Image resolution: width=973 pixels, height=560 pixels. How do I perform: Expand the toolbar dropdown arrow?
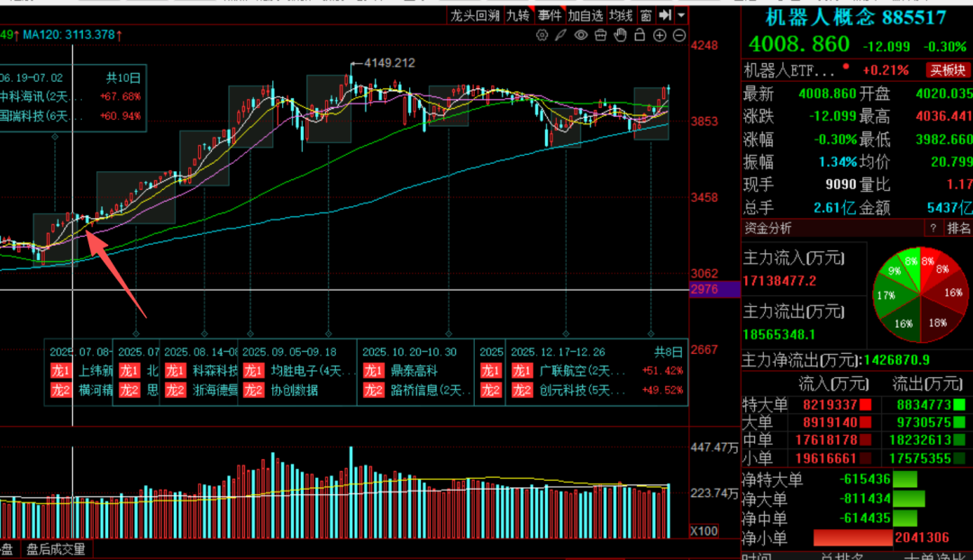pos(681,15)
